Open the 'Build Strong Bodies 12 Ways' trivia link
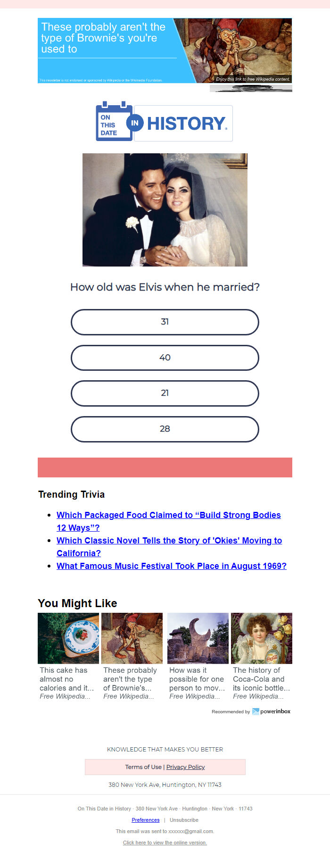 click(169, 521)
